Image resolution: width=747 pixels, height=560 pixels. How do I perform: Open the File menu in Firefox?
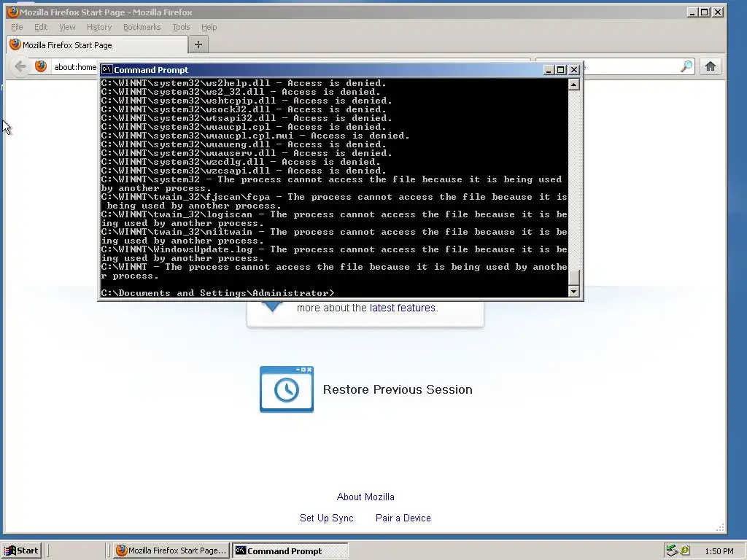[17, 27]
